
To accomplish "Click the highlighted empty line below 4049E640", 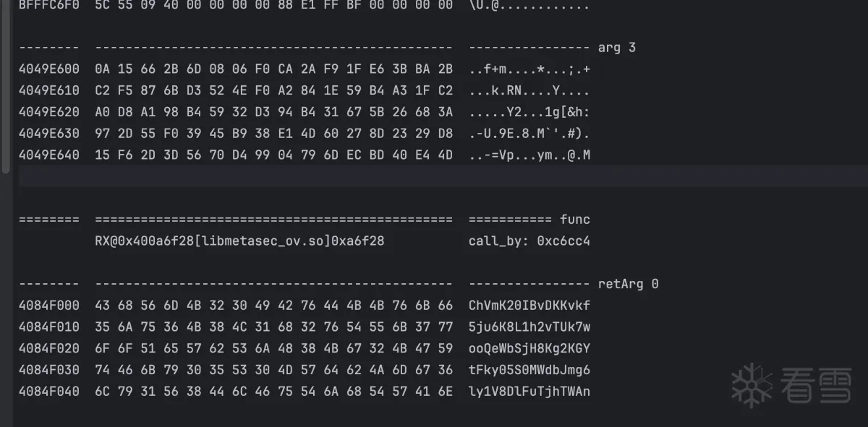I will (443, 176).
